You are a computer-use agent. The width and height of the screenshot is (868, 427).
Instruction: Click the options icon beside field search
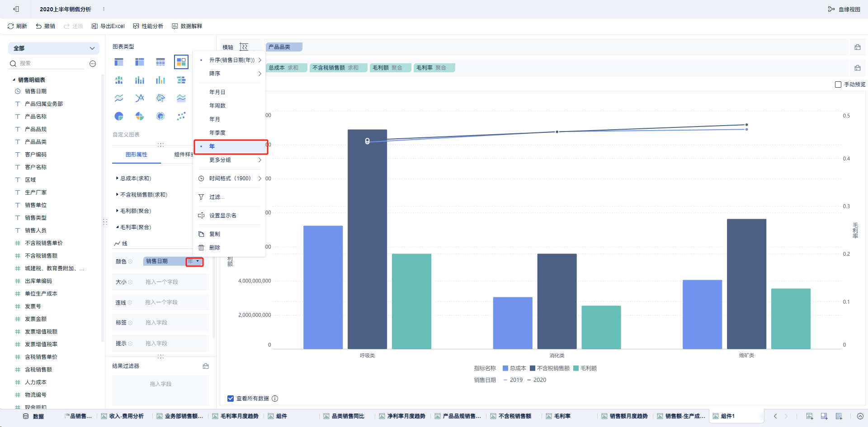pyautogui.click(x=93, y=64)
